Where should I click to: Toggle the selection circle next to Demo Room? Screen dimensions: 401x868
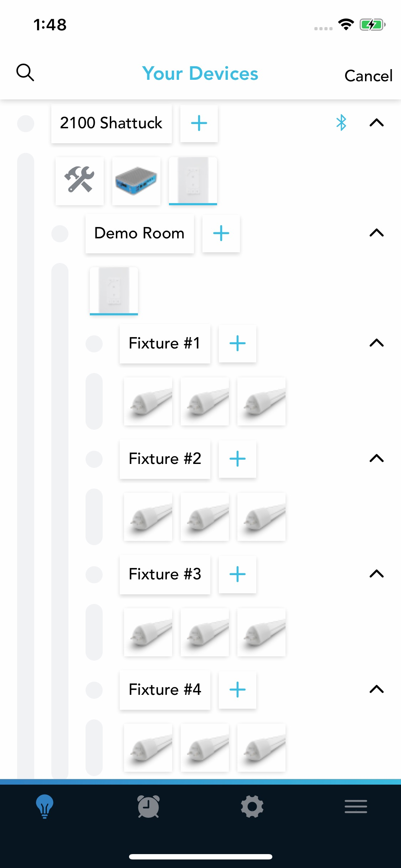tap(60, 233)
